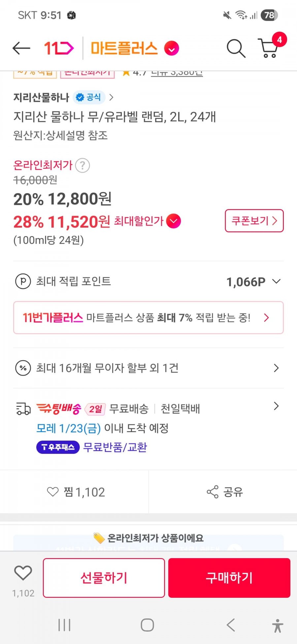Open the shopping cart
Screen dimensions: 297x644
click(269, 48)
